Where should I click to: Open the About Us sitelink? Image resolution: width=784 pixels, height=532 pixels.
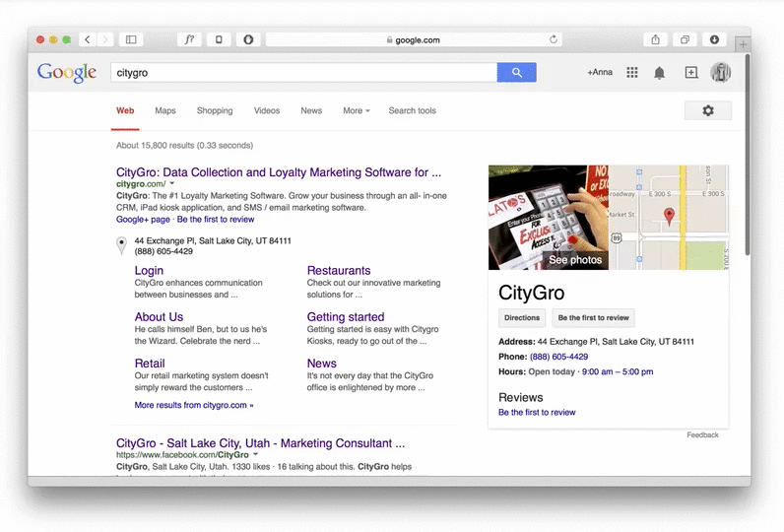click(x=159, y=317)
